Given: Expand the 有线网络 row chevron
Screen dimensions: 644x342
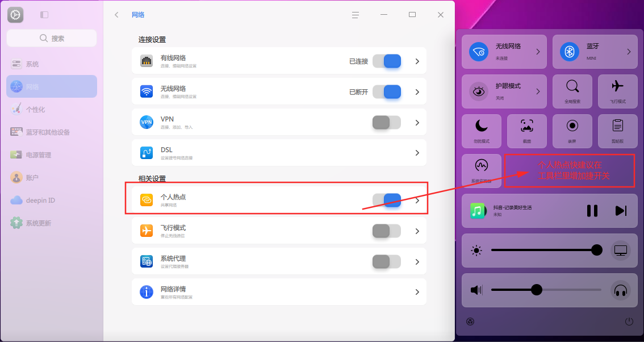Looking at the screenshot, I should (x=417, y=61).
